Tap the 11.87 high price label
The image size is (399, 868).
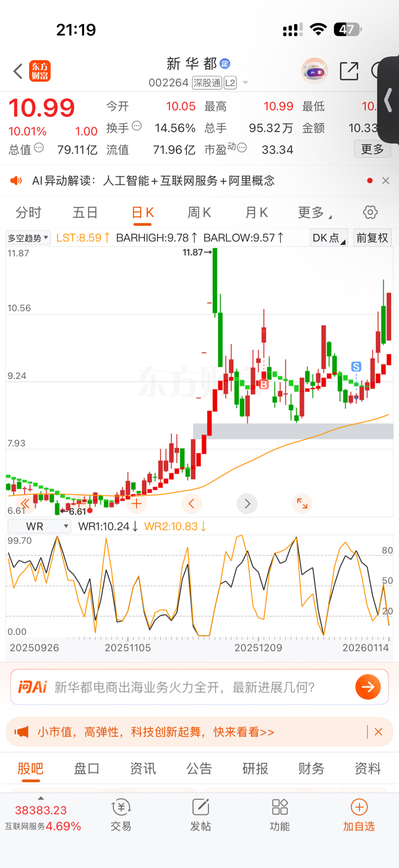coord(197,252)
